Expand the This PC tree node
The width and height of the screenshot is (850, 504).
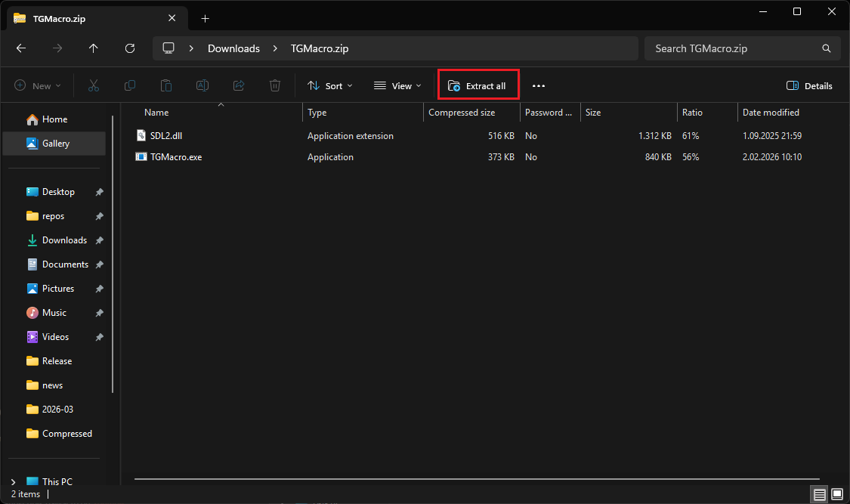tap(14, 482)
